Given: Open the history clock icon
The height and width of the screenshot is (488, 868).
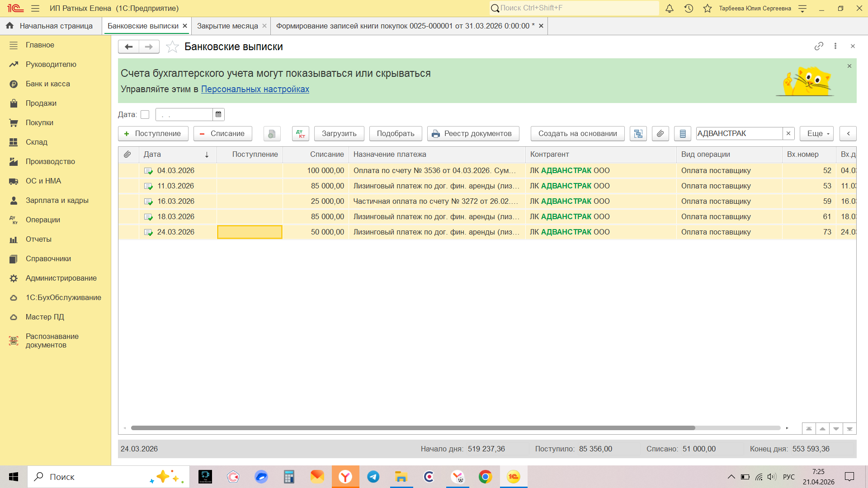Looking at the screenshot, I should [689, 8].
